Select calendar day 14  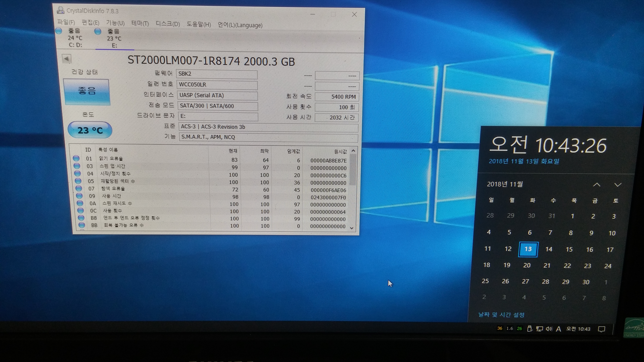pyautogui.click(x=549, y=249)
